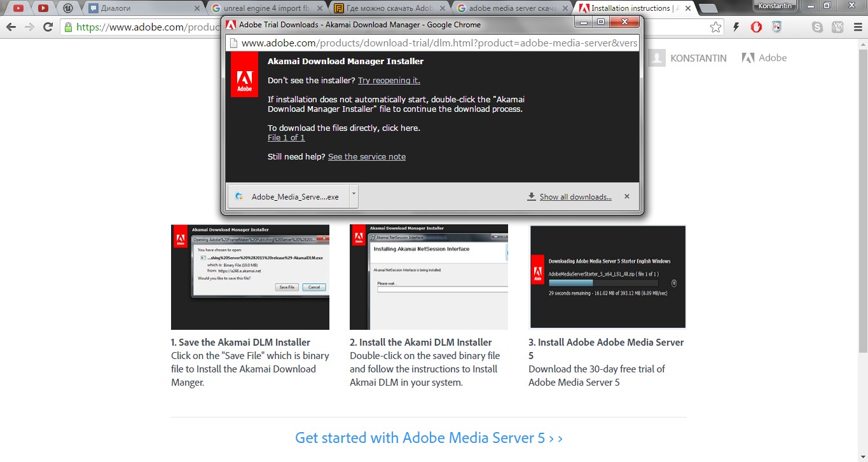Open the Chrome hamburger menu
868x462 pixels.
click(x=857, y=27)
